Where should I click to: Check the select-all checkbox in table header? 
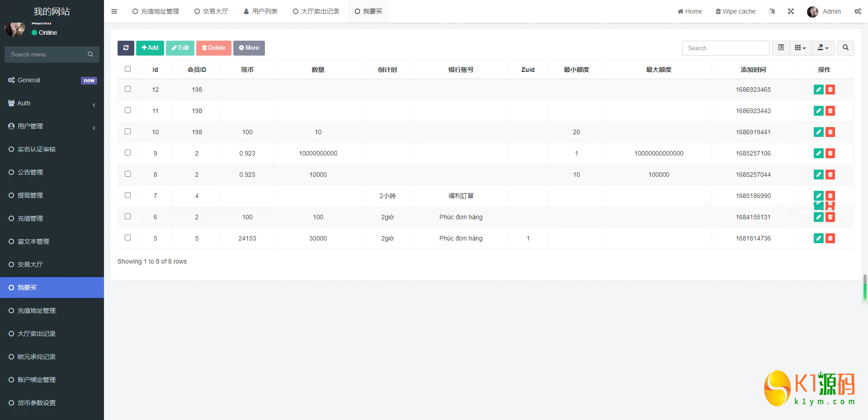(127, 69)
